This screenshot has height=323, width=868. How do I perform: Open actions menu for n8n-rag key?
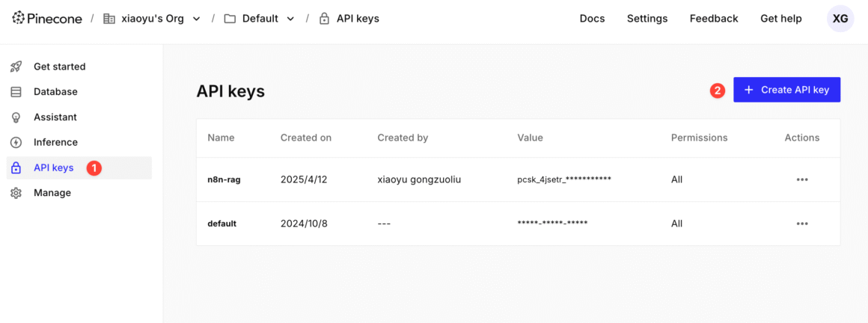point(802,179)
